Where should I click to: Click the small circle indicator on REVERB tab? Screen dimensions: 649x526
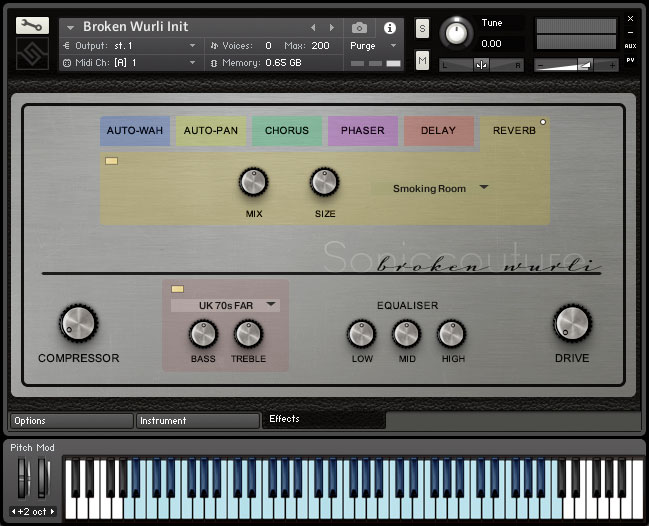pyautogui.click(x=543, y=122)
